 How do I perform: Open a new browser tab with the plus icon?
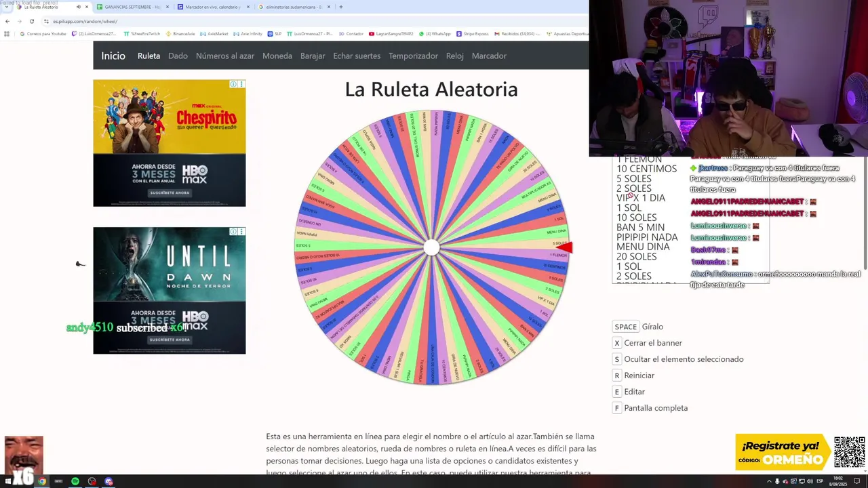tap(340, 7)
